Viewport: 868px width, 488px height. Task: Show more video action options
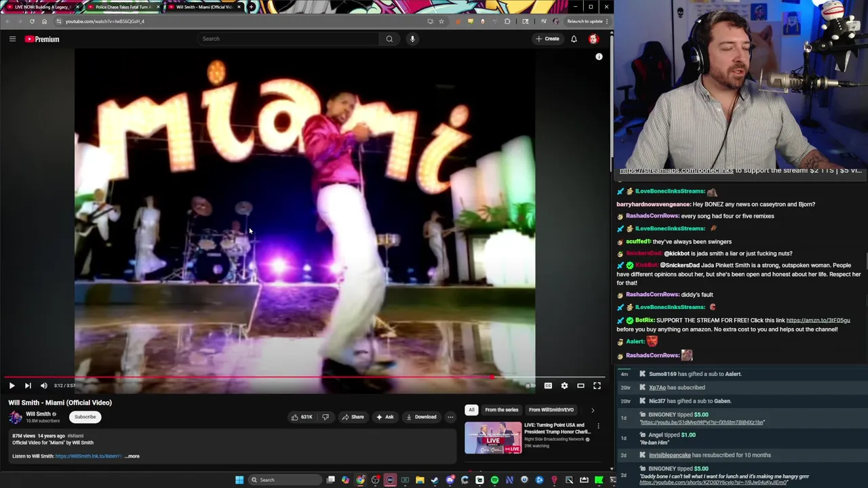pyautogui.click(x=450, y=417)
